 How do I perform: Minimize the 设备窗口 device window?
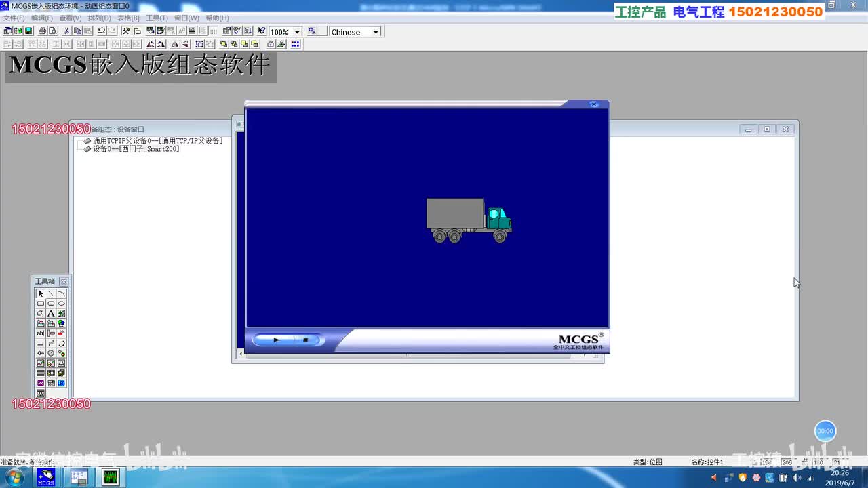click(749, 129)
